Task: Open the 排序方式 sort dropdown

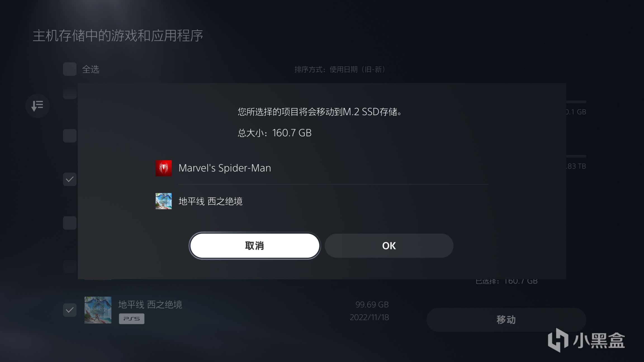Action: click(340, 69)
